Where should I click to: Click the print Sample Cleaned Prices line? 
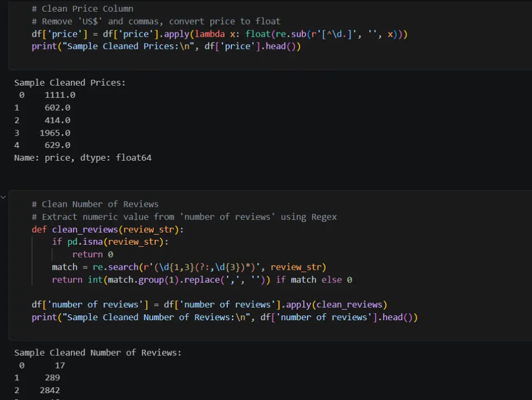pos(166,46)
